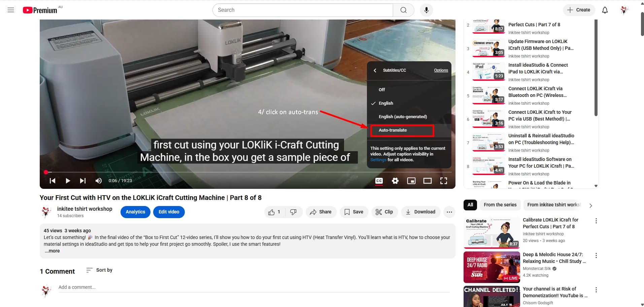Open notifications bell
Screen dimensions: 644x307
coord(605,10)
